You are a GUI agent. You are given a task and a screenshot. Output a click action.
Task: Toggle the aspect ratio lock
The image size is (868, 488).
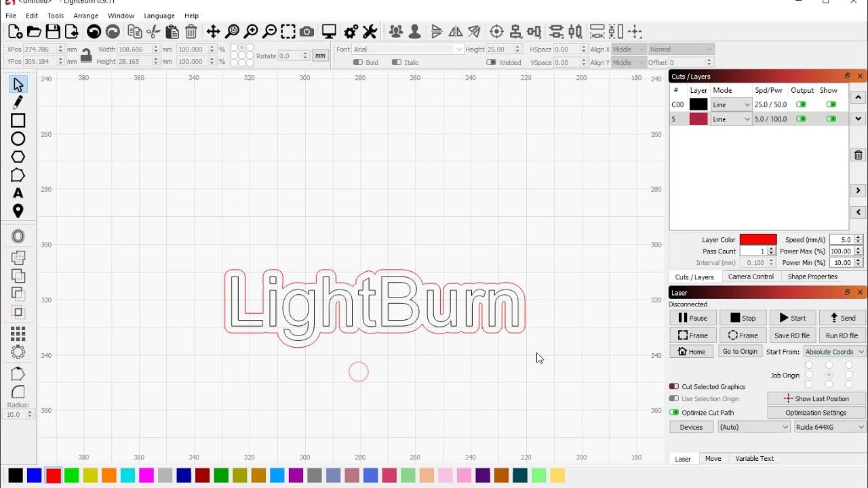point(86,56)
